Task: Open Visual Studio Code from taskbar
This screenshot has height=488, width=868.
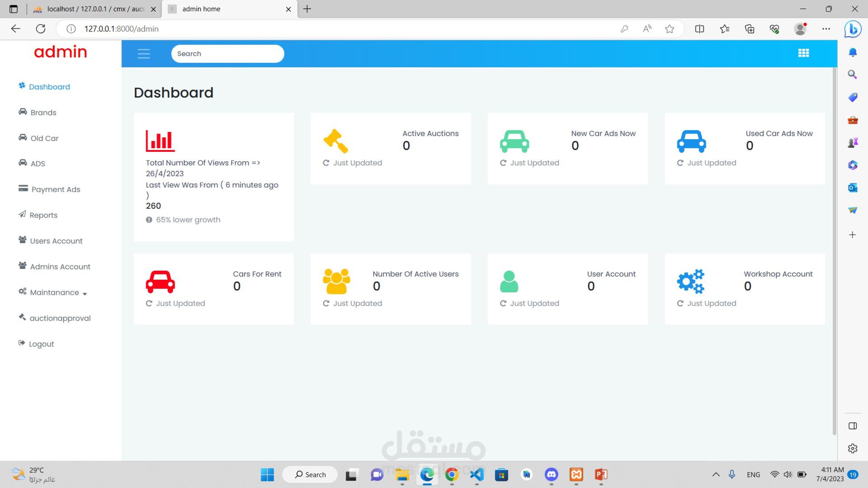Action: 477,475
